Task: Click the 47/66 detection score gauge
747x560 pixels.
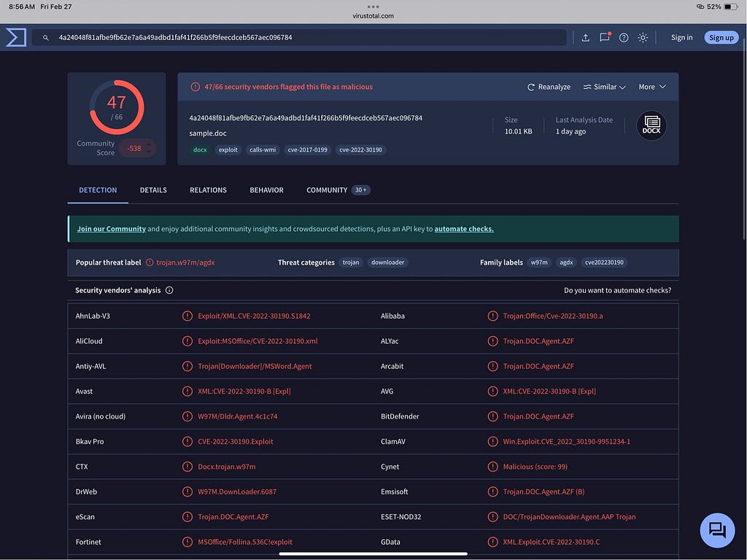Action: pos(117,107)
